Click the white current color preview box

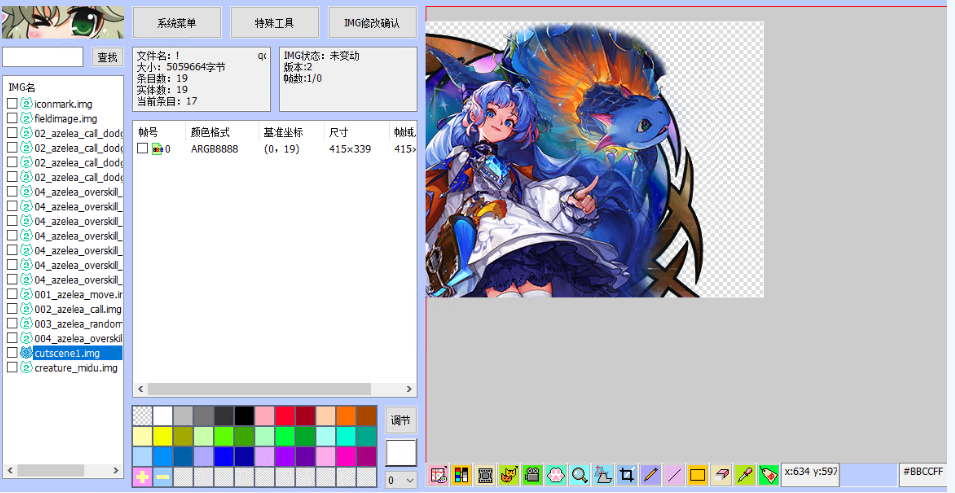coord(401,453)
